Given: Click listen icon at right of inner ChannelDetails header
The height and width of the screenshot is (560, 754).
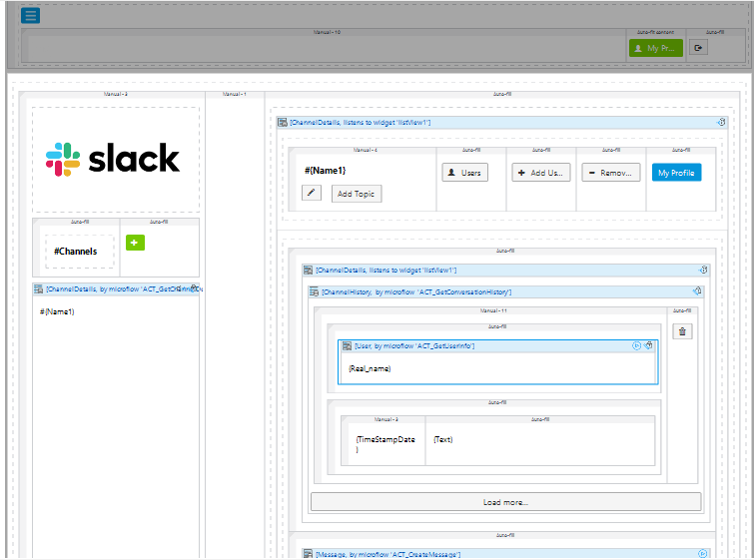Looking at the screenshot, I should click(x=703, y=270).
